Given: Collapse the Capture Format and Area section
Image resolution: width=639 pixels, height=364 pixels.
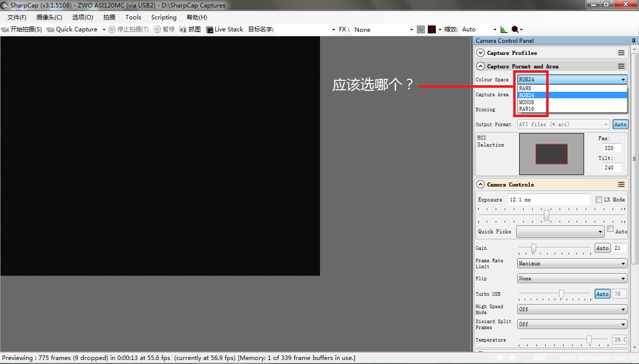Looking at the screenshot, I should pyautogui.click(x=481, y=66).
